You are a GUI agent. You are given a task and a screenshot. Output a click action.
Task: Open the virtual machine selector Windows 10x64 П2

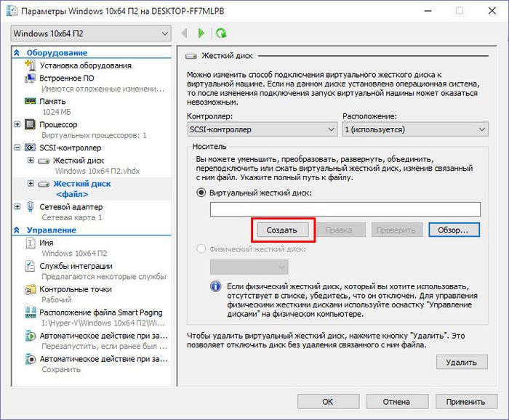[91, 33]
